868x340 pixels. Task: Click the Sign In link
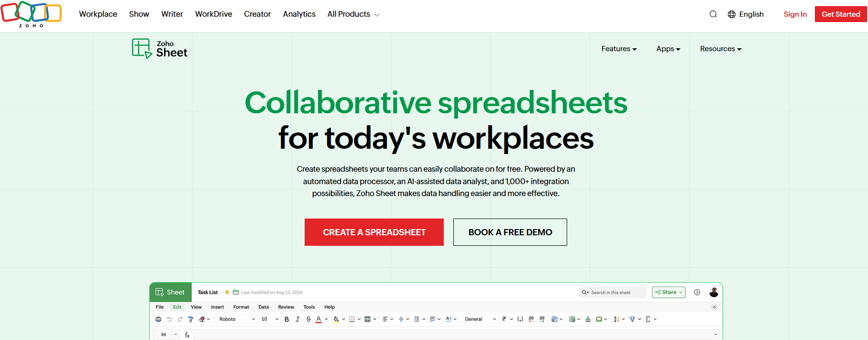point(795,14)
